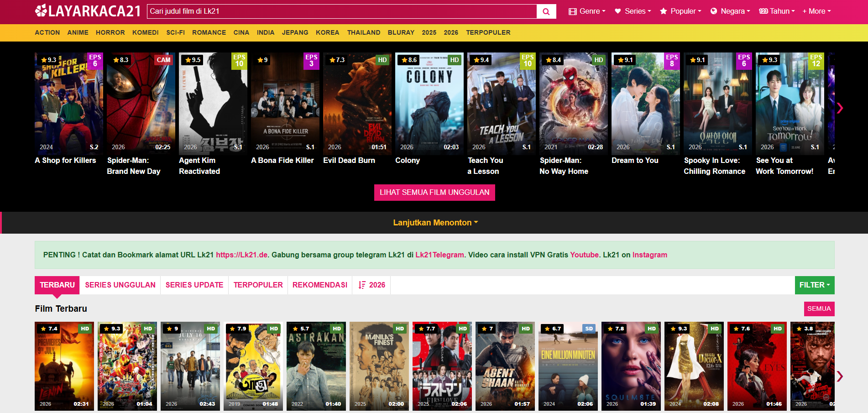Open the https://Lk21.de link
Viewport: 868px width, 413px height.
242,255
